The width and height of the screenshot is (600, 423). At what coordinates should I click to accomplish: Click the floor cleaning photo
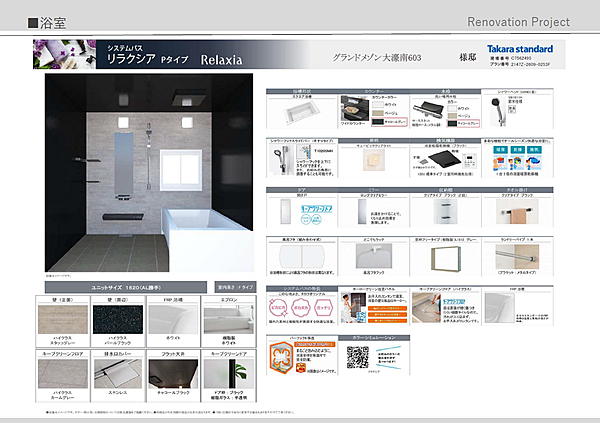(x=427, y=308)
